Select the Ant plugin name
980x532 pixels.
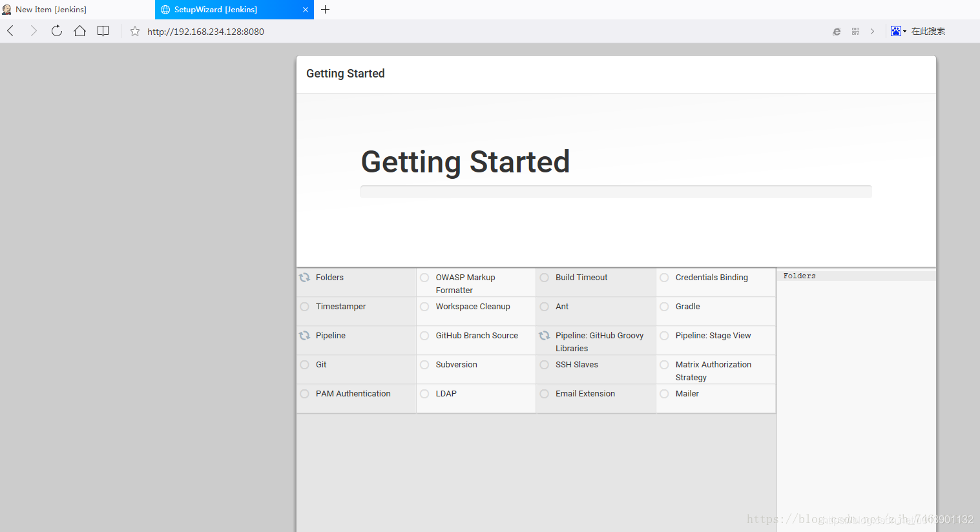[x=562, y=307]
